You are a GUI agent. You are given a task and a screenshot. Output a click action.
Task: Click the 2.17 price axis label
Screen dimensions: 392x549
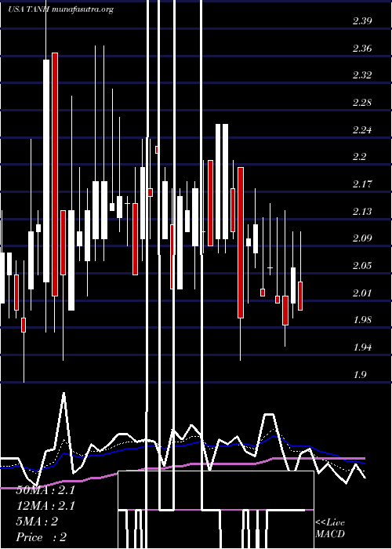(362, 184)
